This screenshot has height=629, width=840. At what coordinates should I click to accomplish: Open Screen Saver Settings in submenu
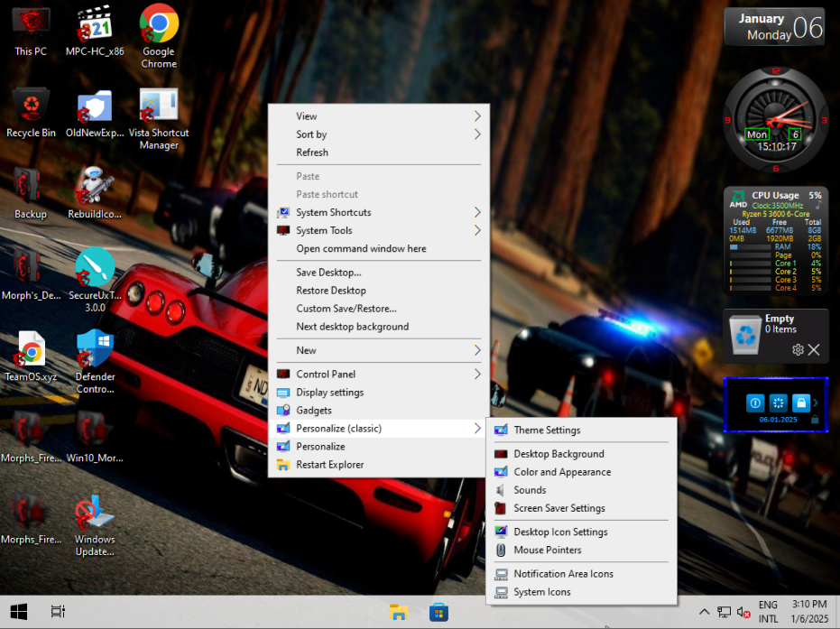(x=581, y=508)
